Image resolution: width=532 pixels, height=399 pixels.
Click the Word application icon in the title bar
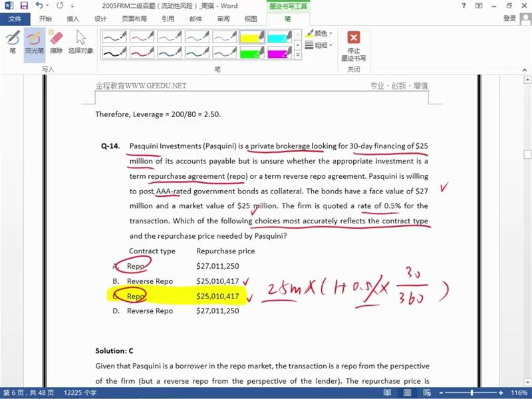pos(9,6)
